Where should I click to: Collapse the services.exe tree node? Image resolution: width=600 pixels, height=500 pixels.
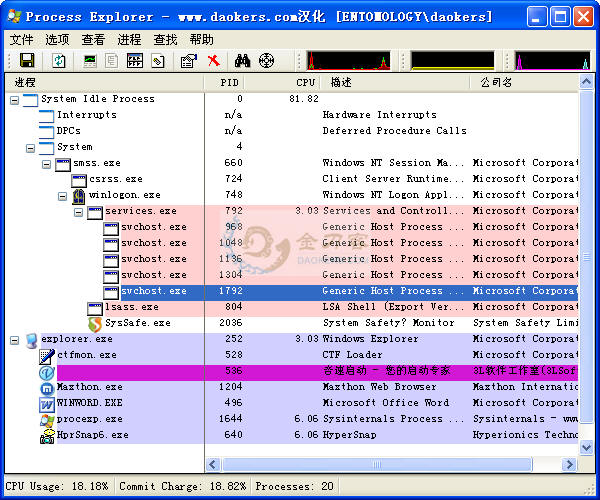pos(78,212)
